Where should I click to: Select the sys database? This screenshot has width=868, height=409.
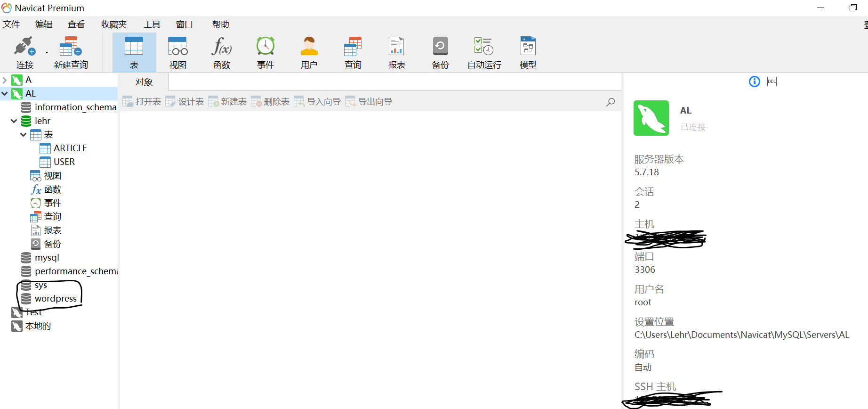(x=40, y=285)
